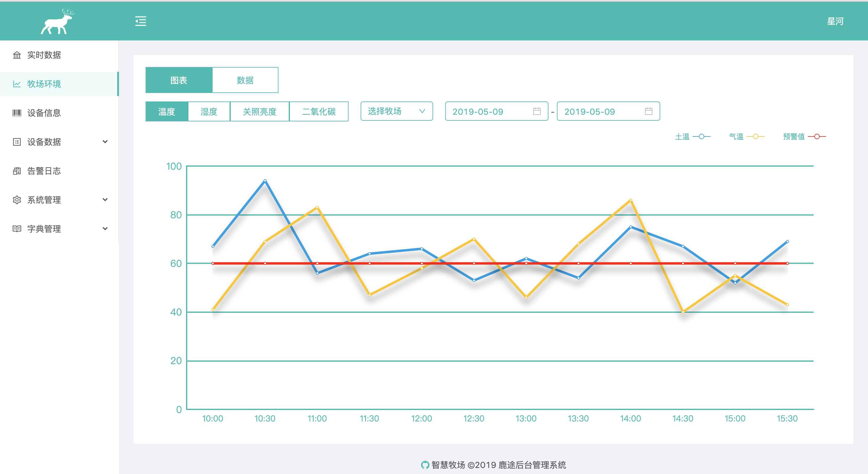Image resolution: width=868 pixels, height=474 pixels.
Task: Click 土温 peak data point at 10:30
Action: pyautogui.click(x=265, y=181)
